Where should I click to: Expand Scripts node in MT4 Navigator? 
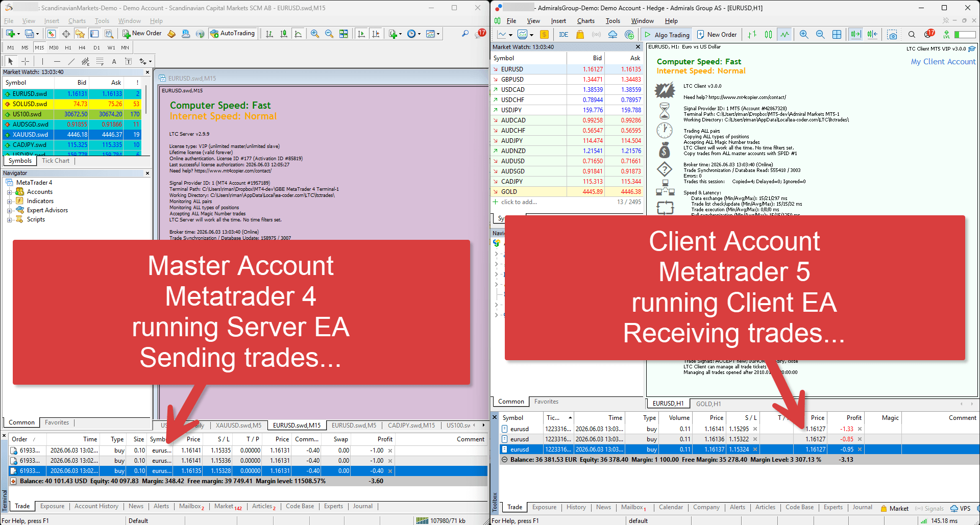(9, 220)
